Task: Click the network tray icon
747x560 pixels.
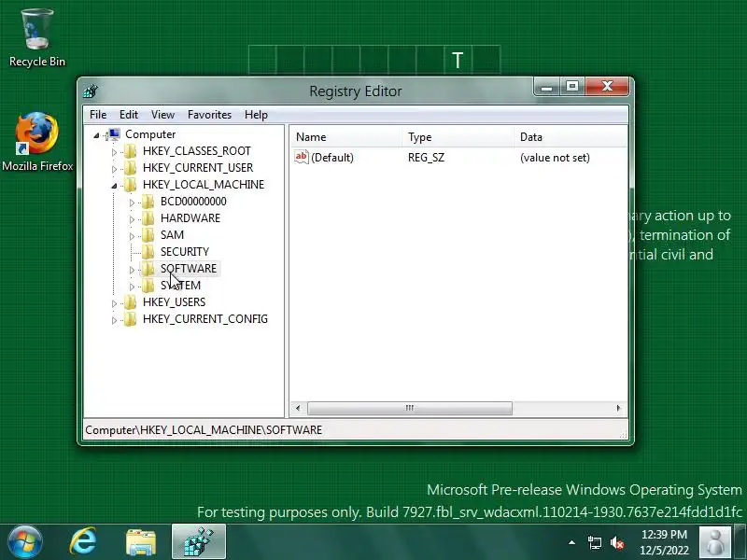Action: pos(594,543)
